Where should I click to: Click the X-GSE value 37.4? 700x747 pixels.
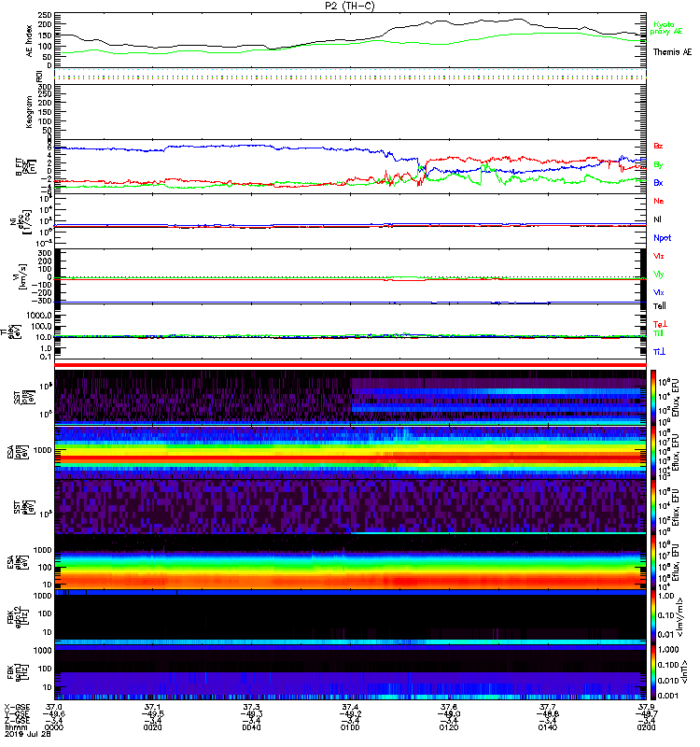point(350,707)
